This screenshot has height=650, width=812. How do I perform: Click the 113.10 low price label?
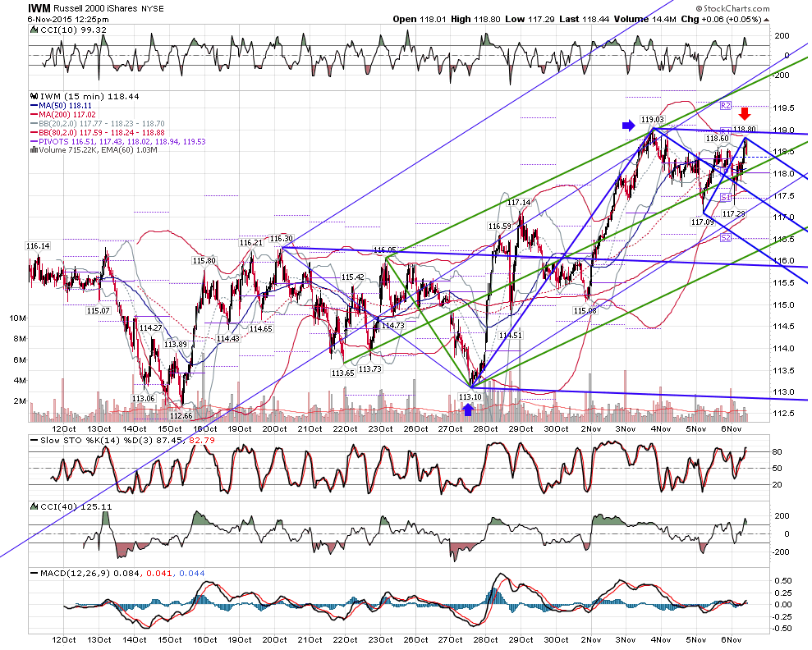pos(470,397)
